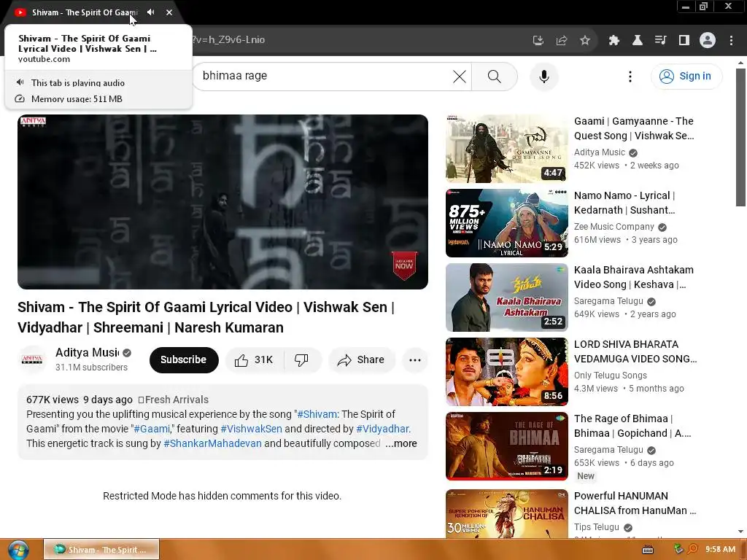The height and width of the screenshot is (560, 747).
Task: Expand the description with ...more
Action: click(x=401, y=443)
